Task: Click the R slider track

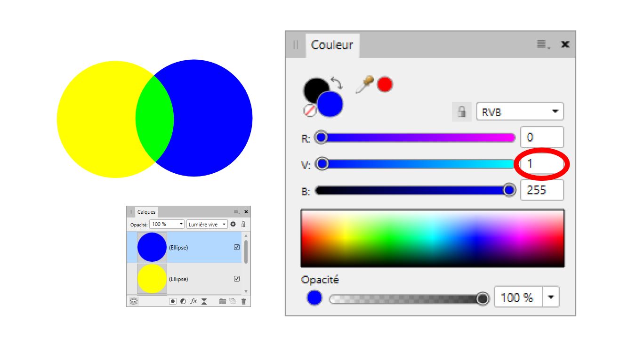Action: pyautogui.click(x=415, y=137)
